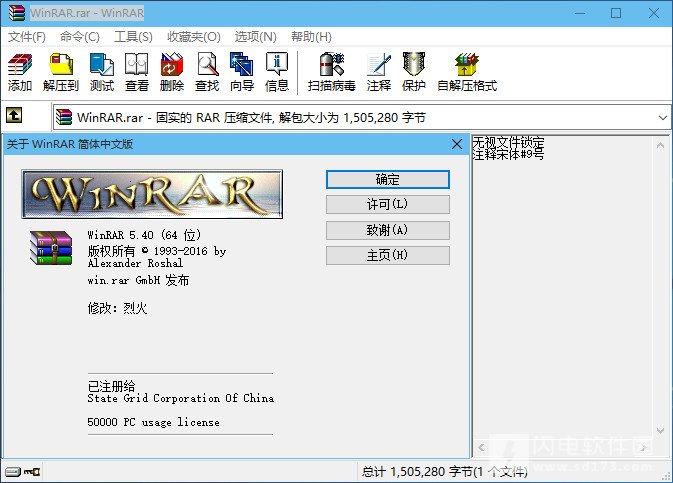Click the Home page 主页(H) button

(388, 255)
